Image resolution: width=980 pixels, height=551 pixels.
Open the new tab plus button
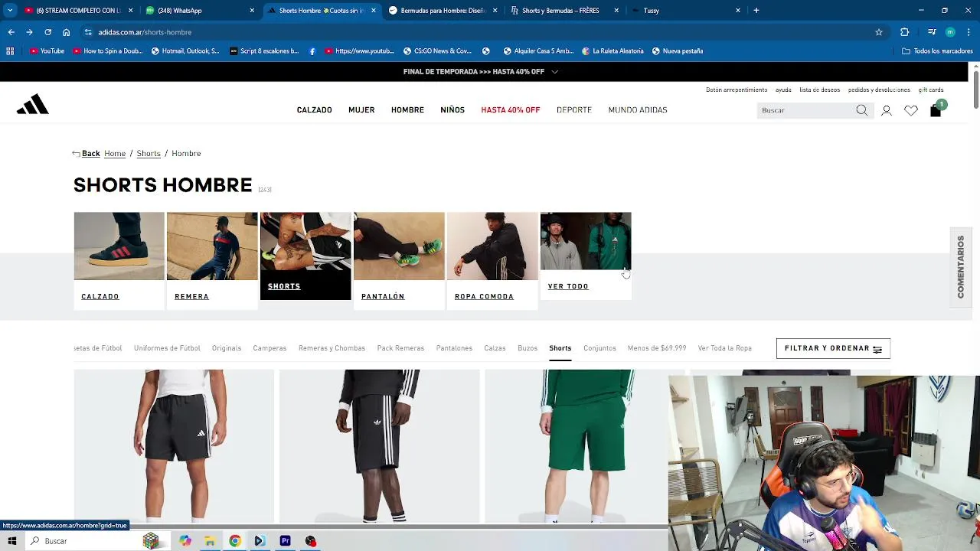tap(756, 11)
